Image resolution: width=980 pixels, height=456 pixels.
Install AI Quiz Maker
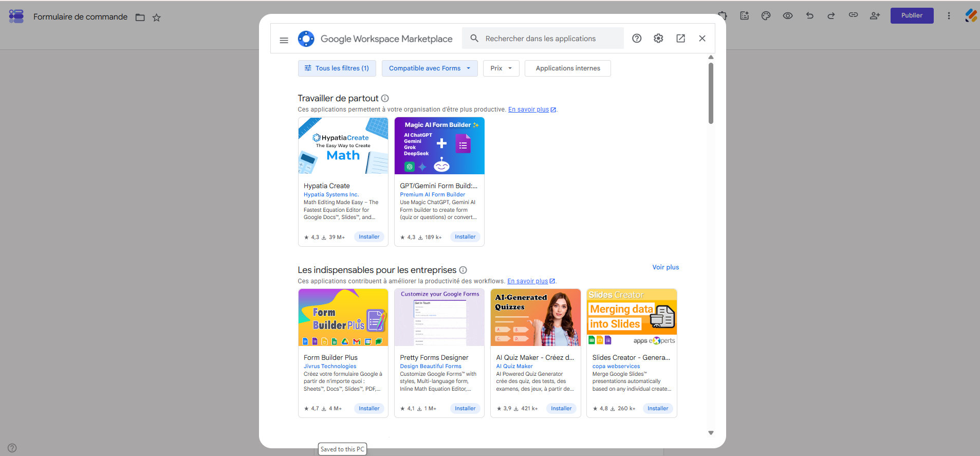click(x=561, y=409)
